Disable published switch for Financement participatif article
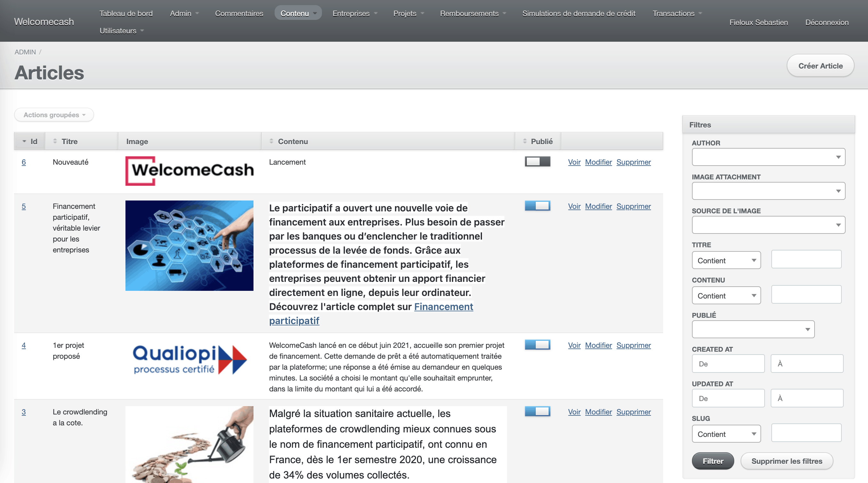The height and width of the screenshot is (483, 868). tap(537, 206)
